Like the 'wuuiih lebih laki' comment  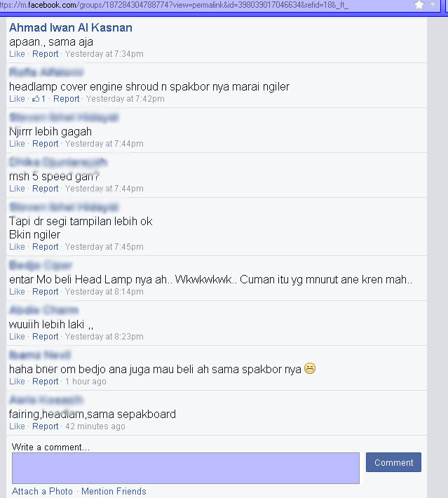point(17,337)
